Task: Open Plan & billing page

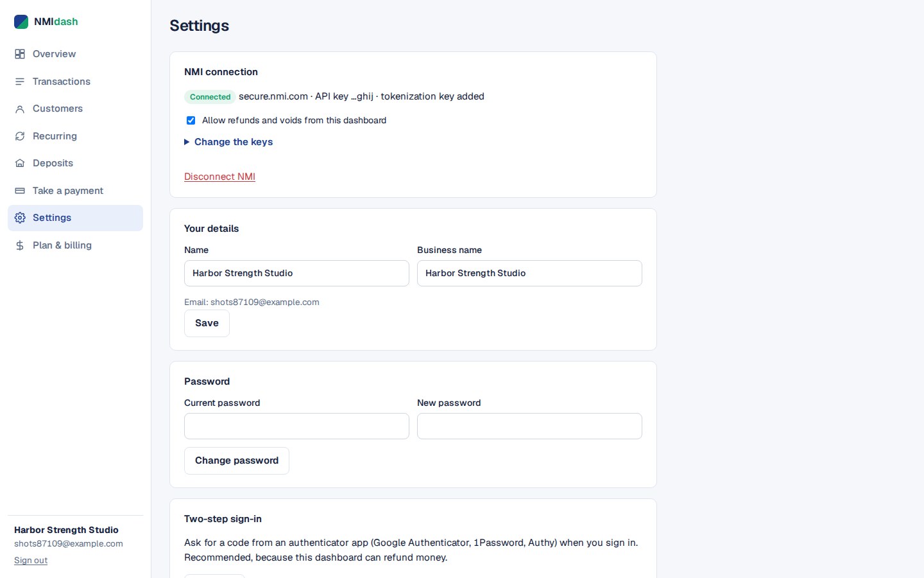Action: pos(75,245)
